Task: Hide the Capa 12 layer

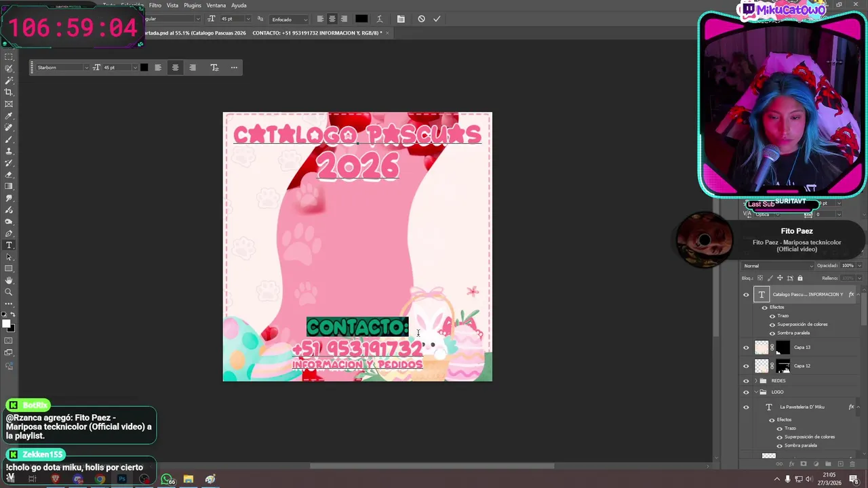Action: pos(747,366)
